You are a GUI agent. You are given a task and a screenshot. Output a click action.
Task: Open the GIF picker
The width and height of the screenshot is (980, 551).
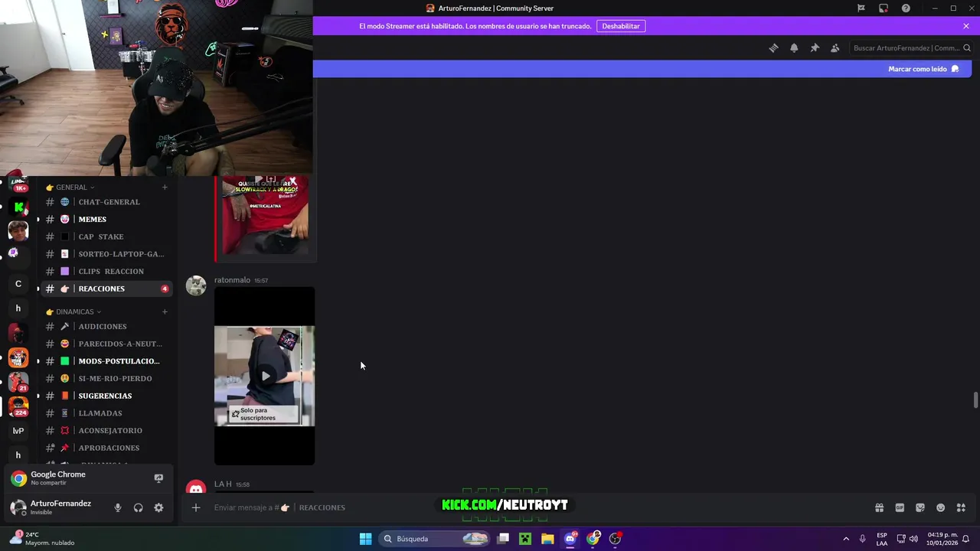point(900,507)
